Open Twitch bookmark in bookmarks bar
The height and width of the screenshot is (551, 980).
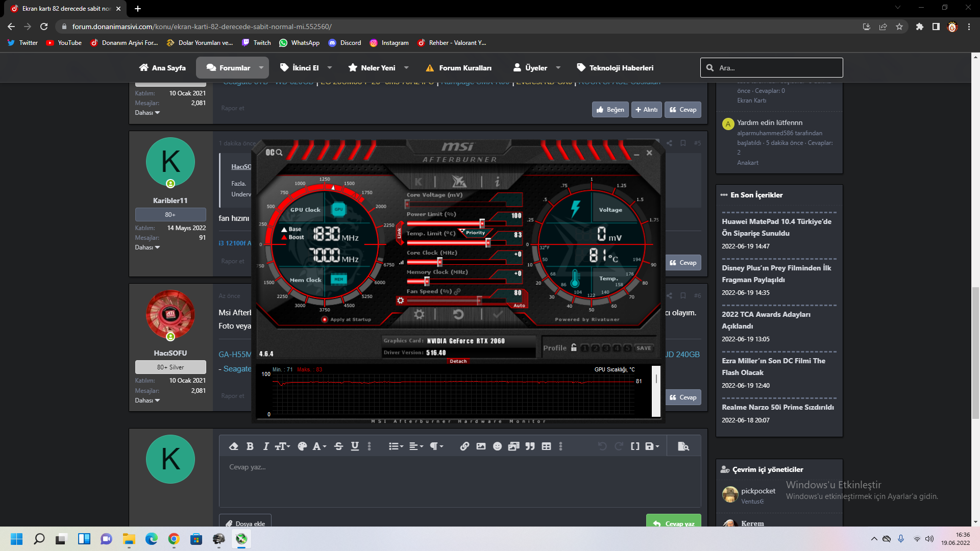pyautogui.click(x=256, y=43)
